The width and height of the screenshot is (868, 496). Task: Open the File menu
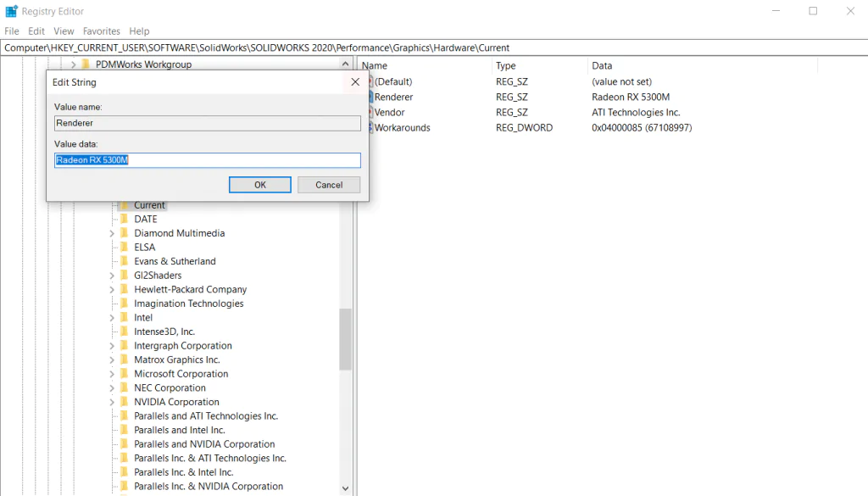12,31
